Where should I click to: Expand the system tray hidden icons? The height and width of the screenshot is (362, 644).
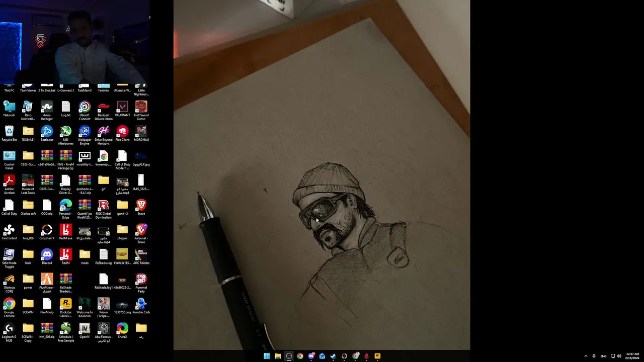tap(586, 356)
